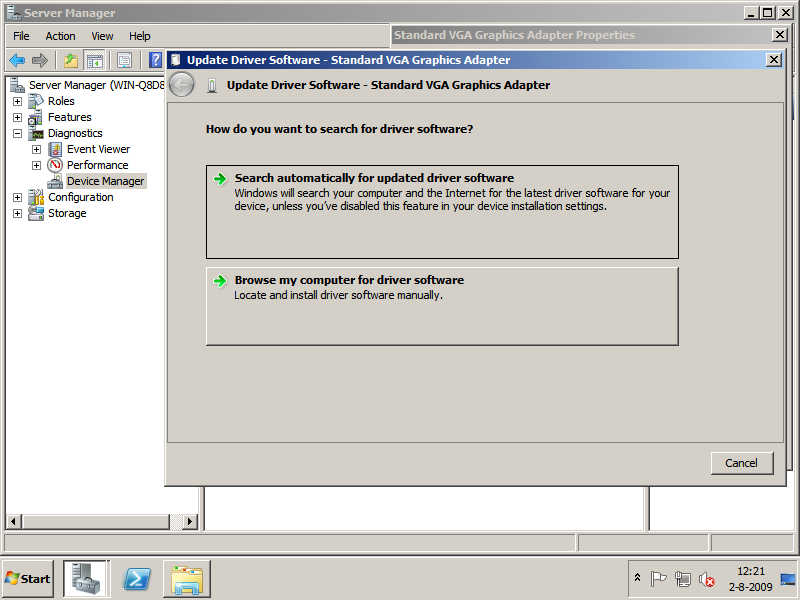Click the muted volume tray icon
Image resolution: width=800 pixels, height=600 pixels.
(x=707, y=579)
